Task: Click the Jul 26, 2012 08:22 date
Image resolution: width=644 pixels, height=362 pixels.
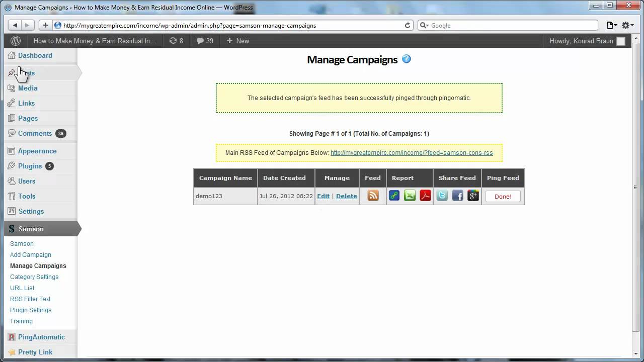Action: point(286,196)
